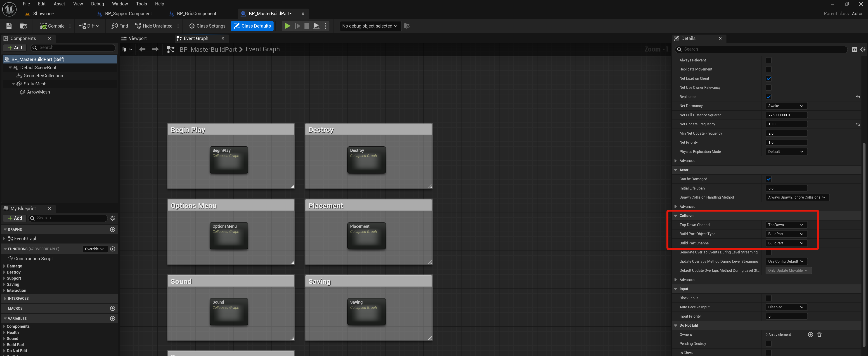Open the Net Dormancy dropdown

coord(786,106)
